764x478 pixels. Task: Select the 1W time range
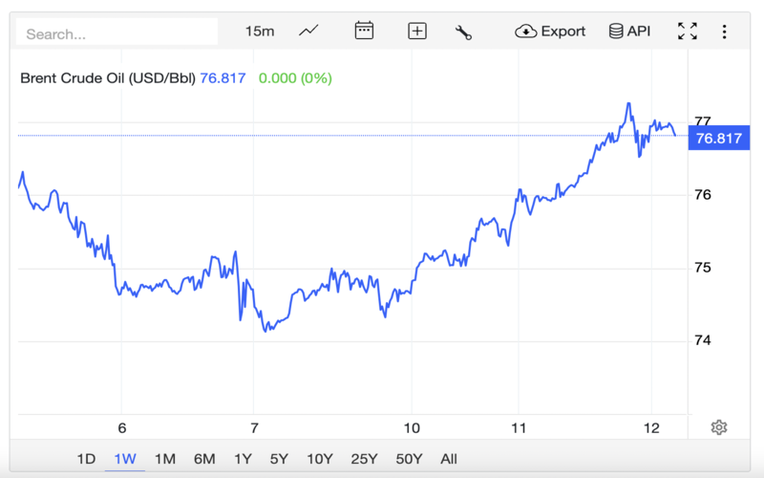(x=125, y=459)
